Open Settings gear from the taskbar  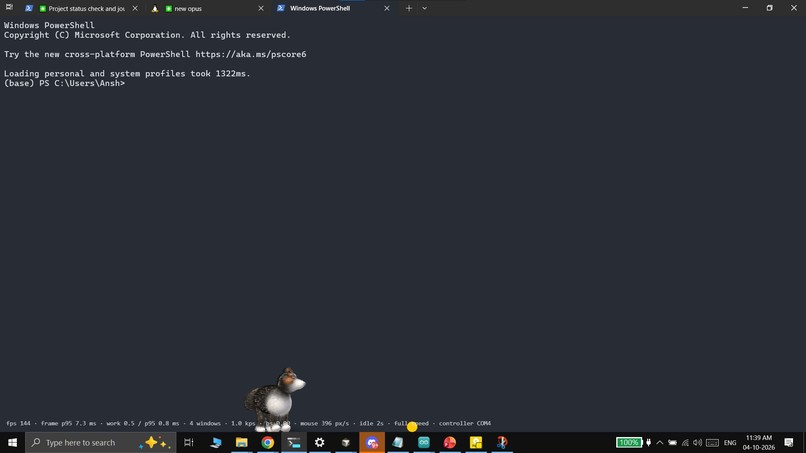320,442
